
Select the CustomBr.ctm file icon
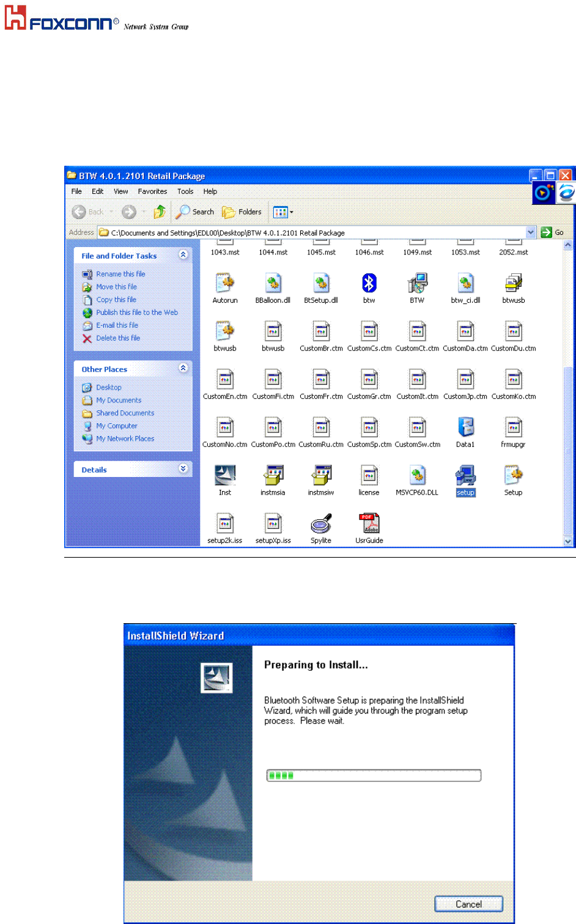[321, 331]
